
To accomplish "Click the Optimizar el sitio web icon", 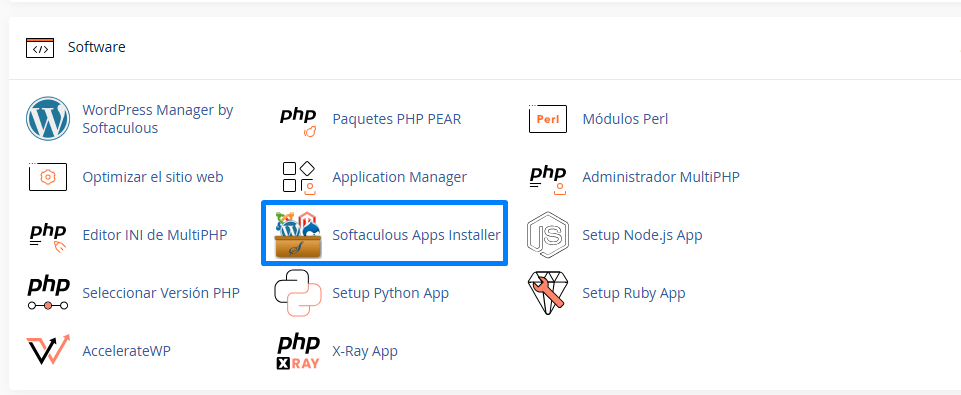I will tap(48, 177).
